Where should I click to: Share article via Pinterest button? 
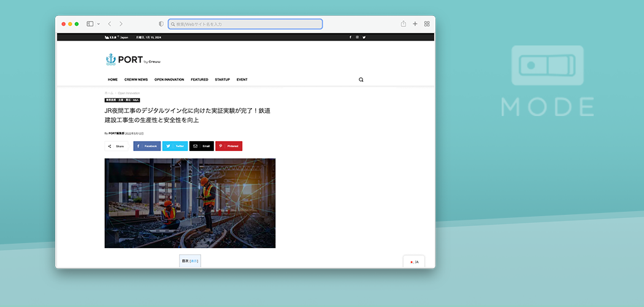(229, 146)
